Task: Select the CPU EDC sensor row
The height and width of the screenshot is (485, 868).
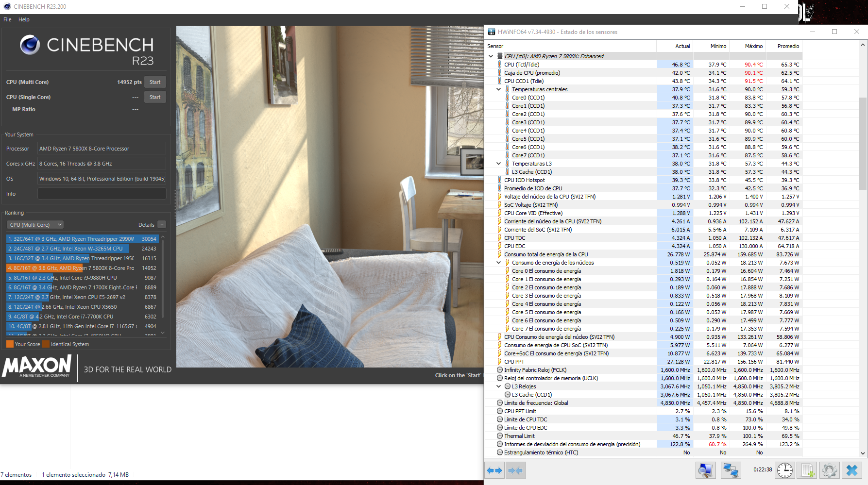Action: [643, 246]
